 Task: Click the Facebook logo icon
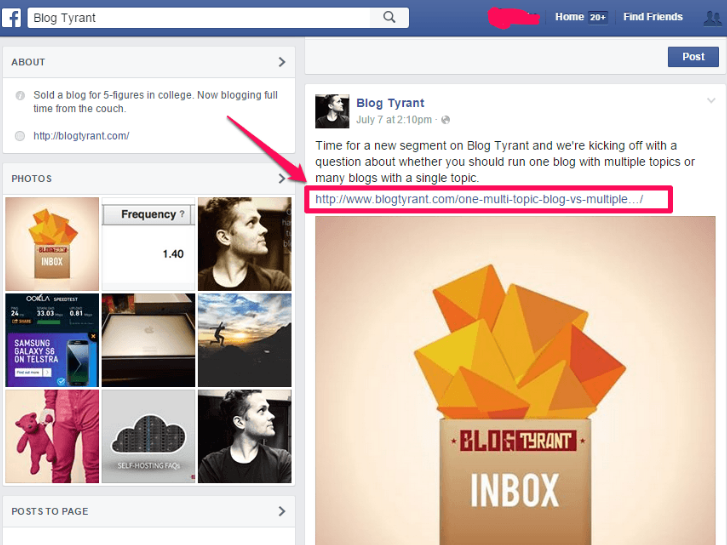pyautogui.click(x=11, y=18)
